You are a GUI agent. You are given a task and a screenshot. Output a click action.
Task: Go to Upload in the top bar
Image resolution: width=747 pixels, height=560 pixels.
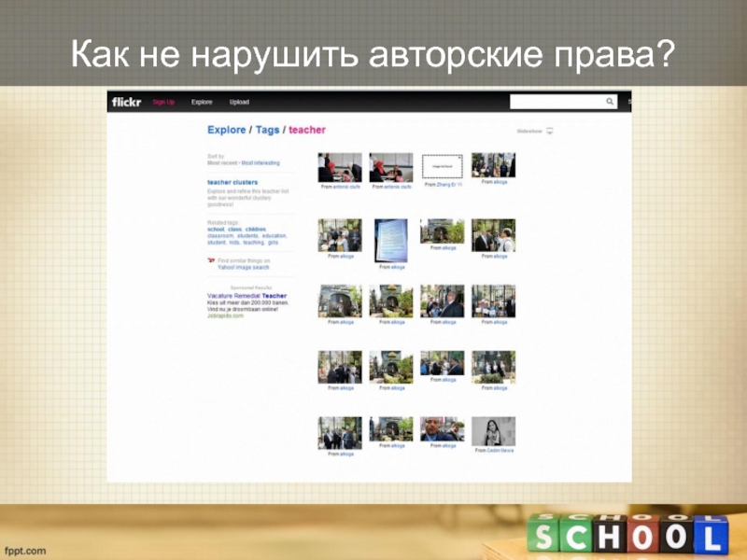tap(239, 102)
